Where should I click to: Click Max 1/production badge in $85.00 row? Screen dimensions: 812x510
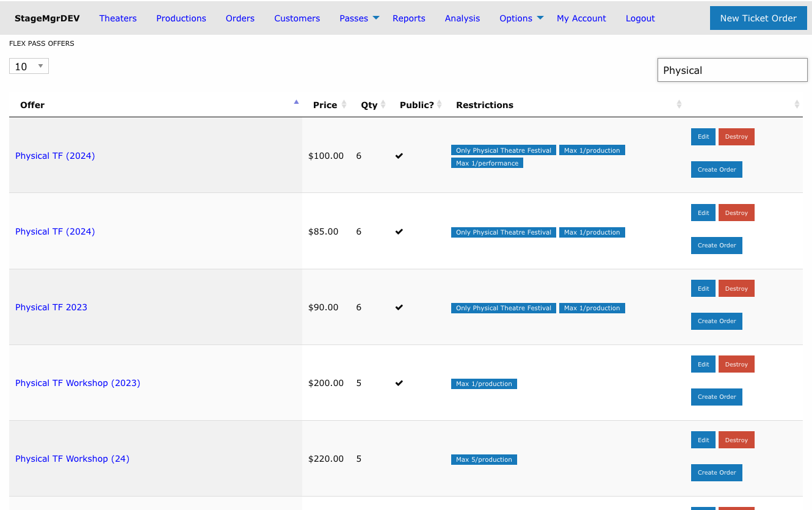click(592, 232)
